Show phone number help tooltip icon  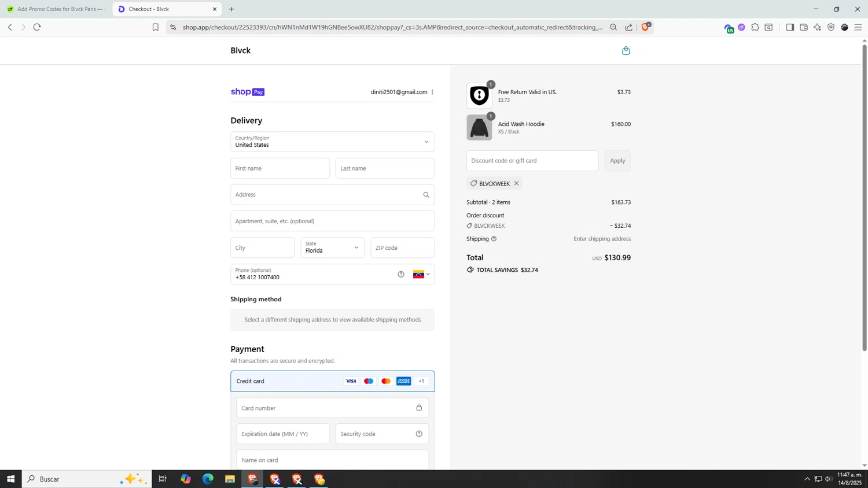(x=401, y=274)
